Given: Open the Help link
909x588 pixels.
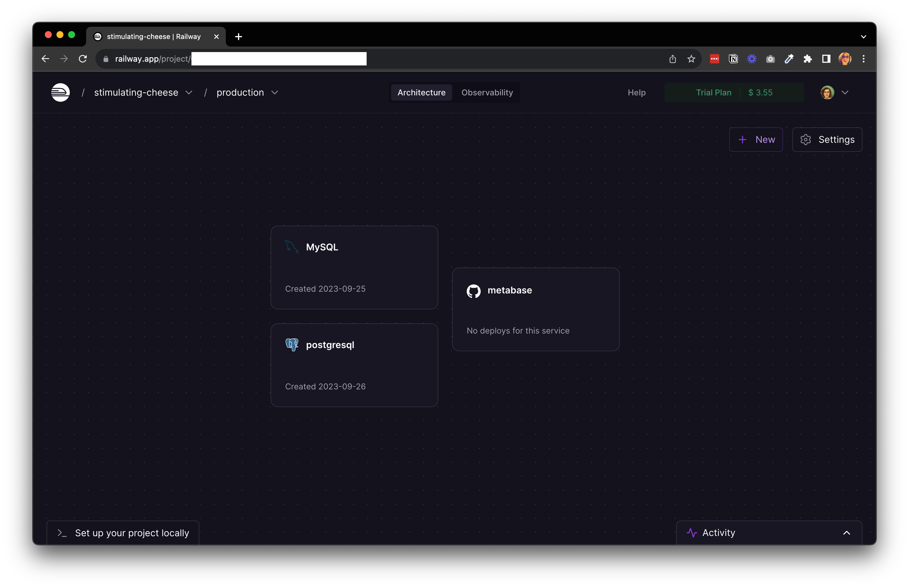Looking at the screenshot, I should [636, 92].
